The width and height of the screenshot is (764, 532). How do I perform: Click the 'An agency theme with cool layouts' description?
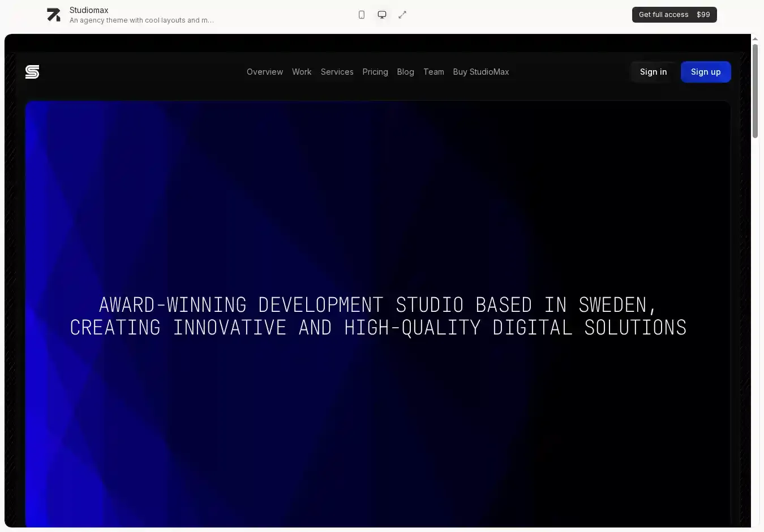pos(141,20)
